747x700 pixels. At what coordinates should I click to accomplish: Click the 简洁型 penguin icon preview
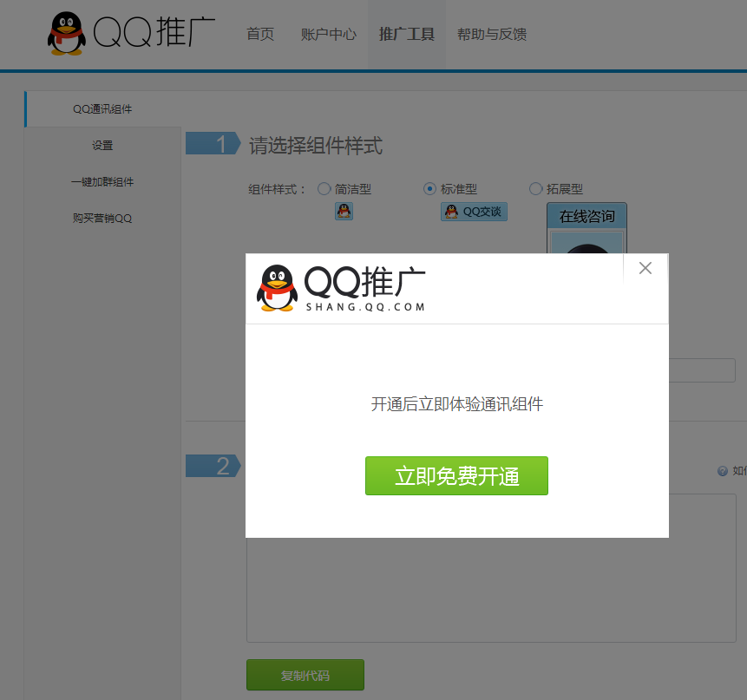coord(344,211)
